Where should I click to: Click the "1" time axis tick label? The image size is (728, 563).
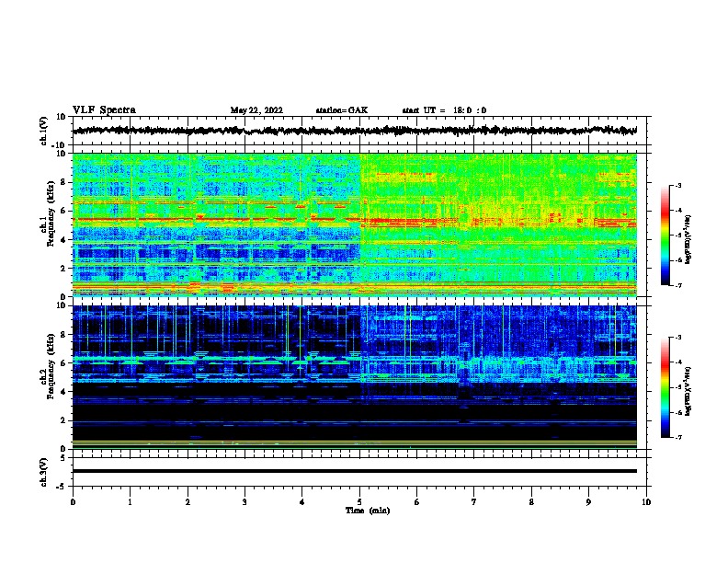pos(130,502)
